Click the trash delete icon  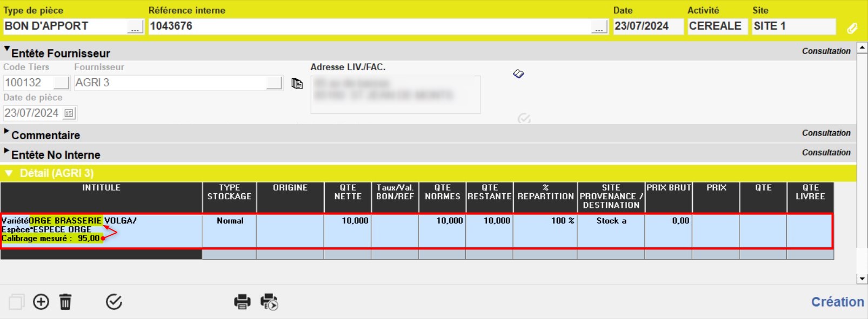pos(65,302)
